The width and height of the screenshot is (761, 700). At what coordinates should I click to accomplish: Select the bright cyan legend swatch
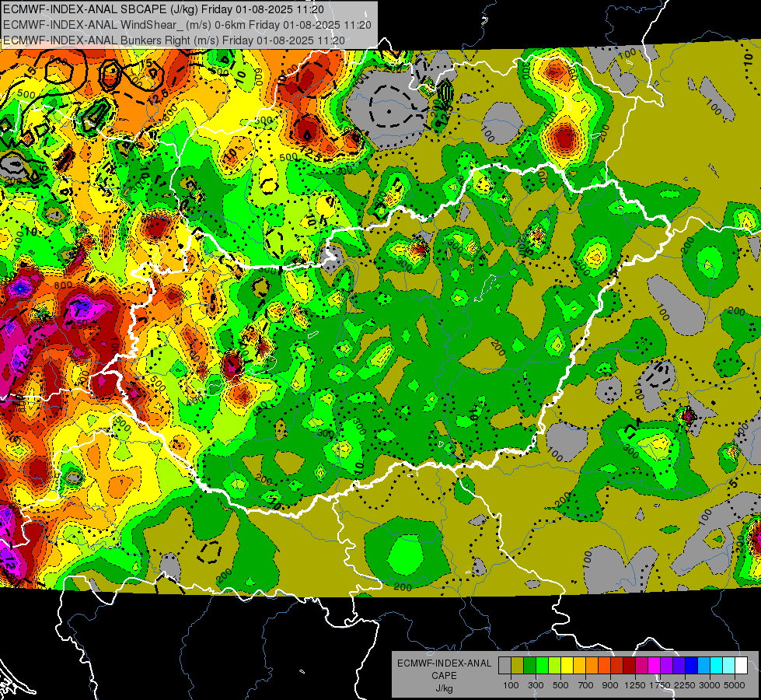point(717,666)
